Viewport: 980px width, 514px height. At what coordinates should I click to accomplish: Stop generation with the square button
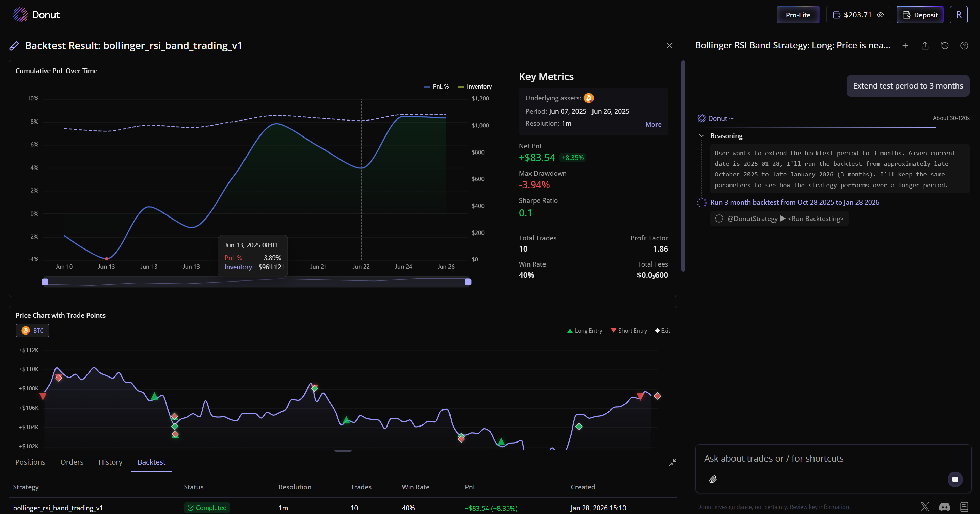click(955, 479)
